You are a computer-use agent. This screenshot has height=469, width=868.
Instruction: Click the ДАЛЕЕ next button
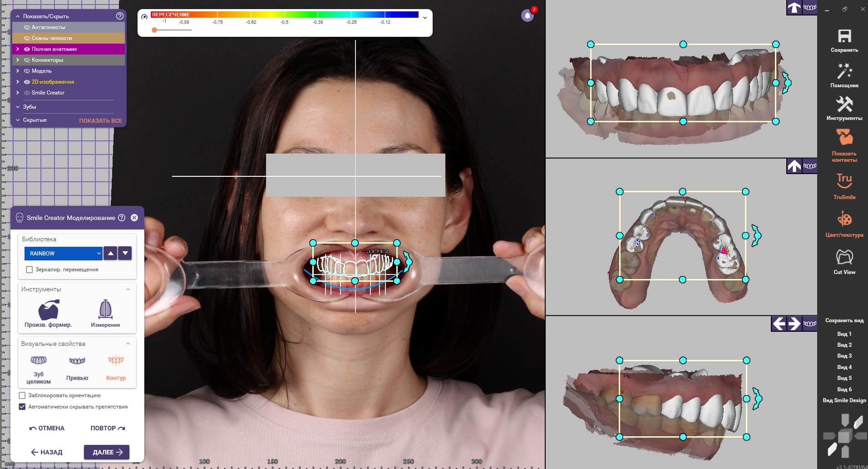[107, 452]
